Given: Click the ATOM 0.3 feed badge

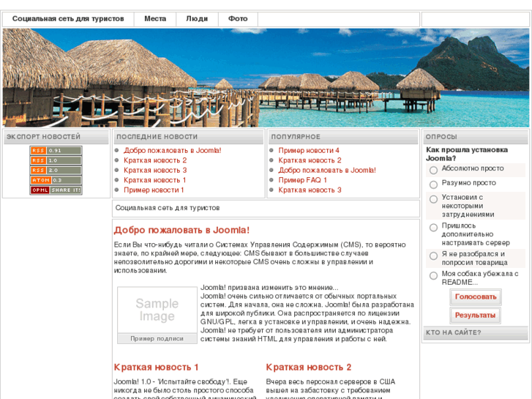Looking at the screenshot, I should pos(56,180).
